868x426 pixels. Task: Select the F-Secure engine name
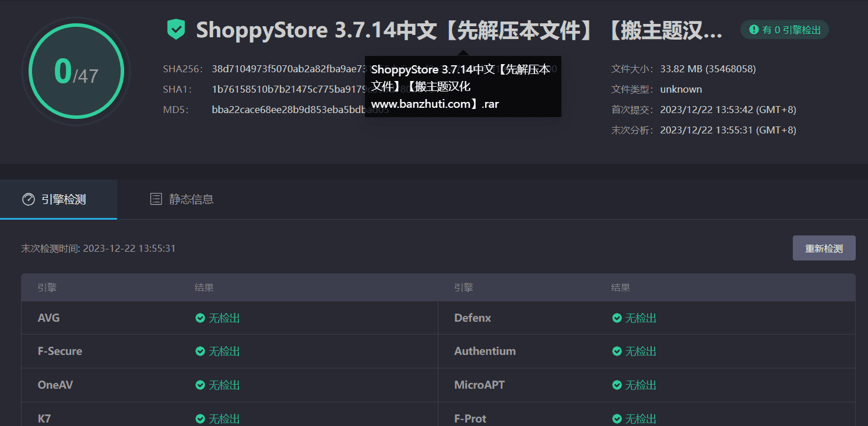60,351
